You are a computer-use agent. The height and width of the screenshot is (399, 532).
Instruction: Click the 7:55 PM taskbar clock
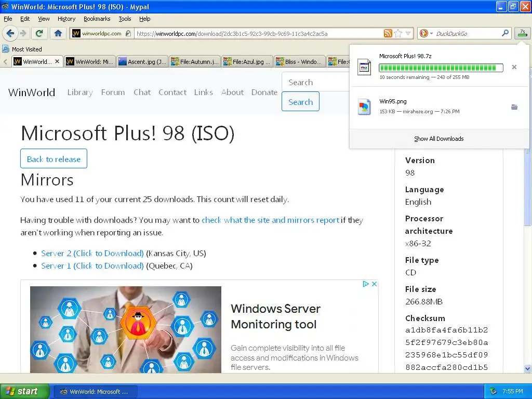click(x=513, y=391)
